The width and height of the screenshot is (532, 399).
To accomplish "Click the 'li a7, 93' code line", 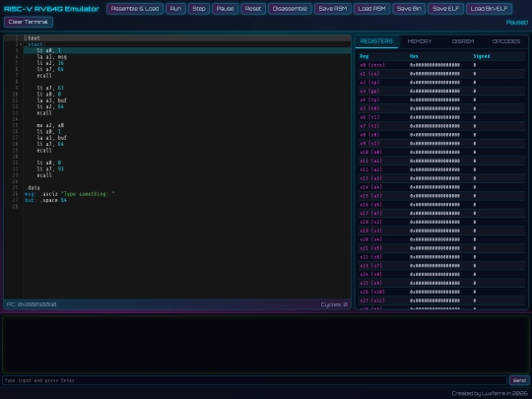I will 50,169.
